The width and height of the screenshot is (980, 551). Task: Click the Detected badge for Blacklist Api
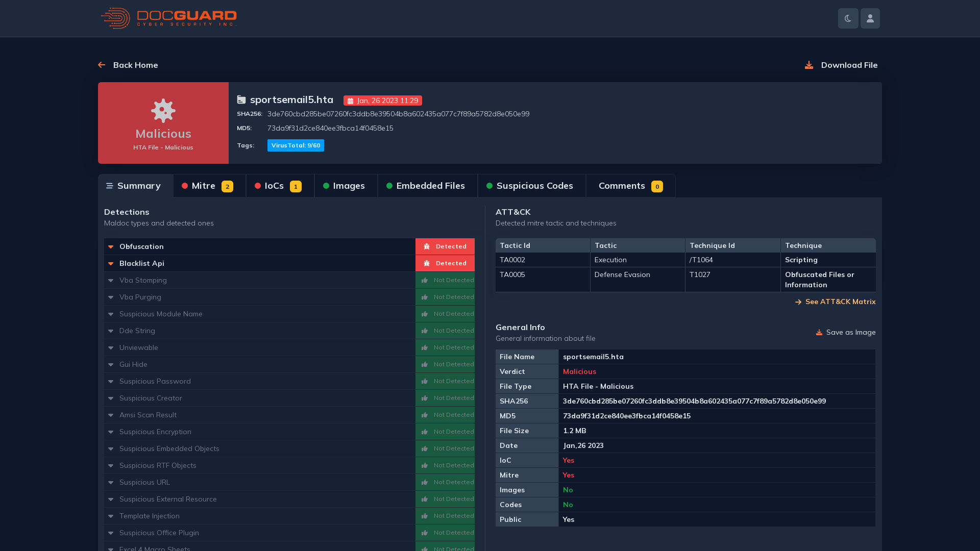pos(445,263)
